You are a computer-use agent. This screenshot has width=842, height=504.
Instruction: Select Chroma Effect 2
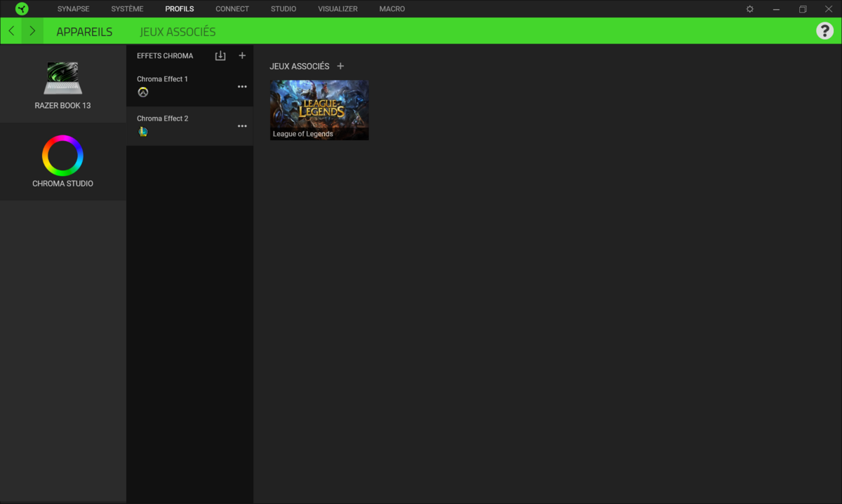189,126
